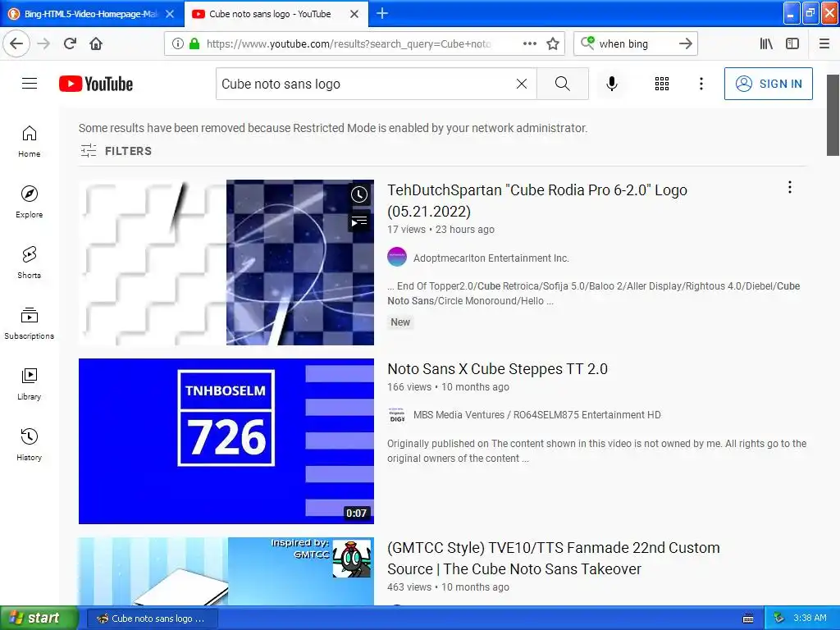This screenshot has height=630, width=840.
Task: Visit Adoptmecarlton Entertainment Inc. channel
Action: click(x=491, y=258)
